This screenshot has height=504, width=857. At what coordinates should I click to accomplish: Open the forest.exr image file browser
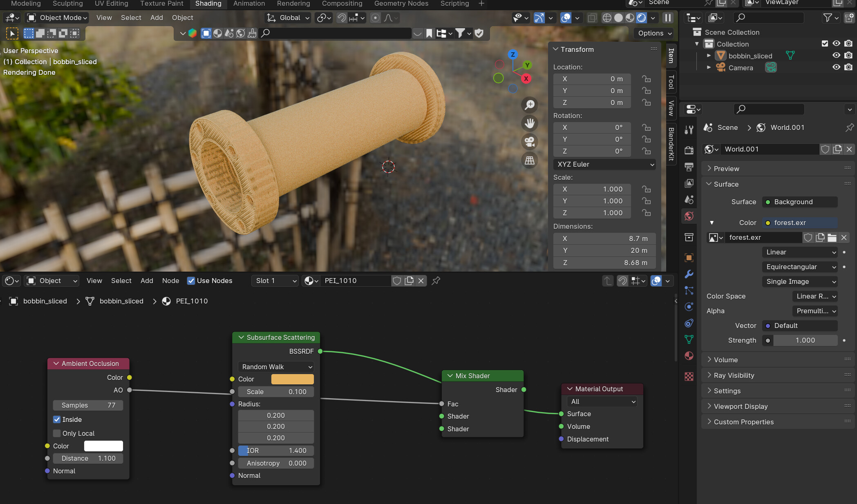pos(832,237)
